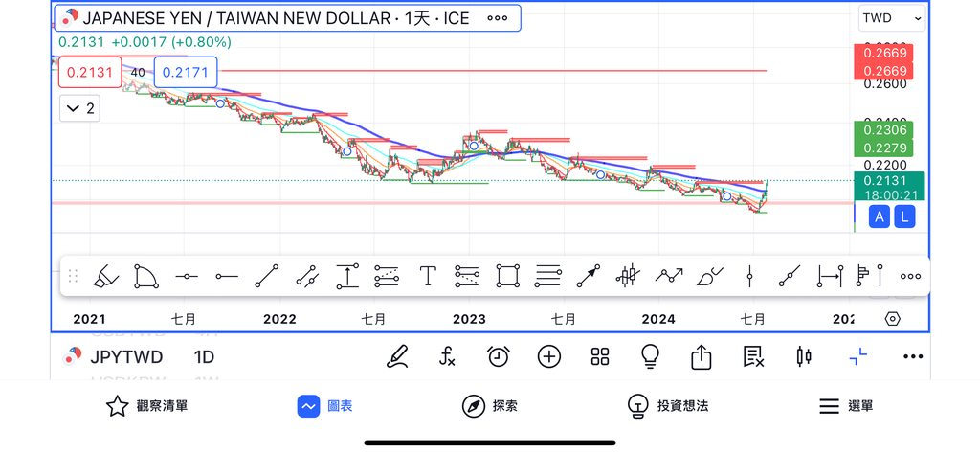Open candlestick chart style selector

[x=804, y=357]
